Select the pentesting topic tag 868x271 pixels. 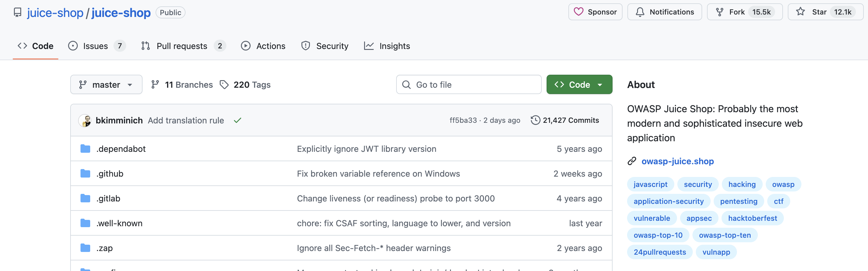pos(738,201)
